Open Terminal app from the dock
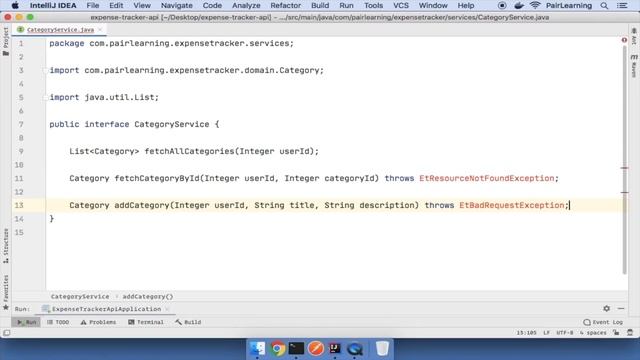 (x=296, y=349)
